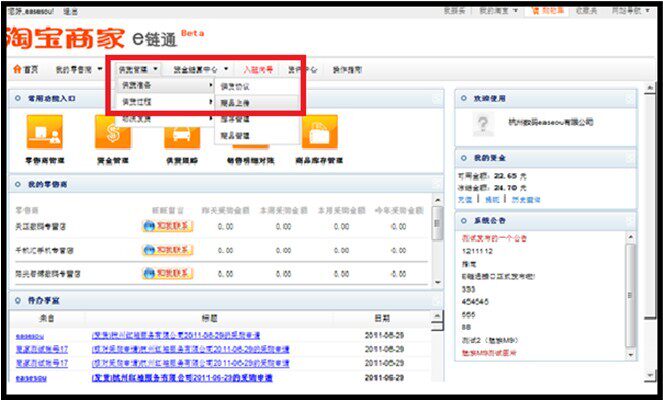Open 收藏夹 in the top bar
Screen dimensions: 663x402
586,11
